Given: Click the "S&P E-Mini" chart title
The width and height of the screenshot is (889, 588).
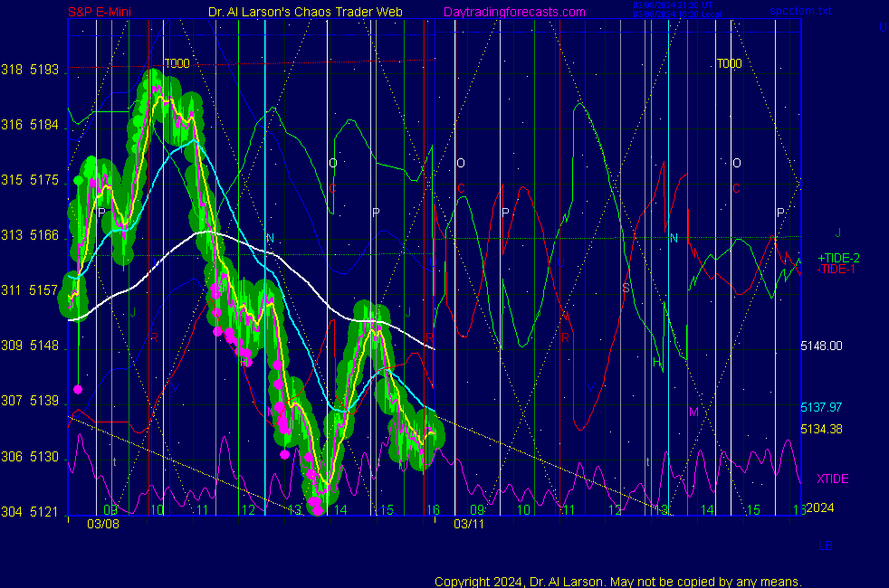Looking at the screenshot, I should click(100, 12).
